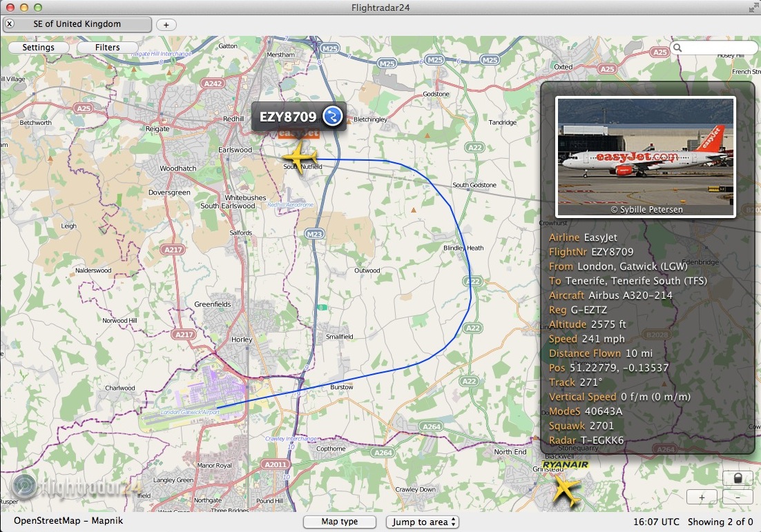Click the Track value 271°
The height and width of the screenshot is (532, 761).
click(x=590, y=383)
